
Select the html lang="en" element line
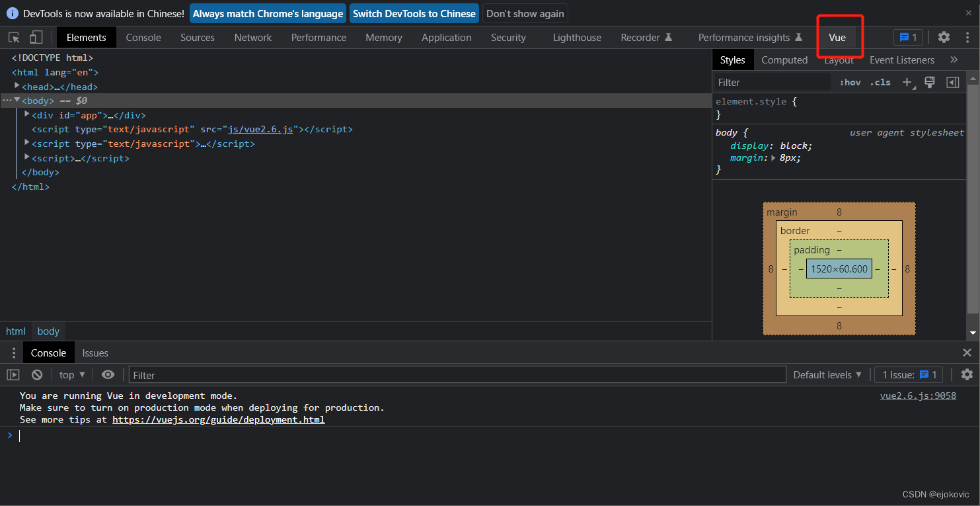[55, 71]
